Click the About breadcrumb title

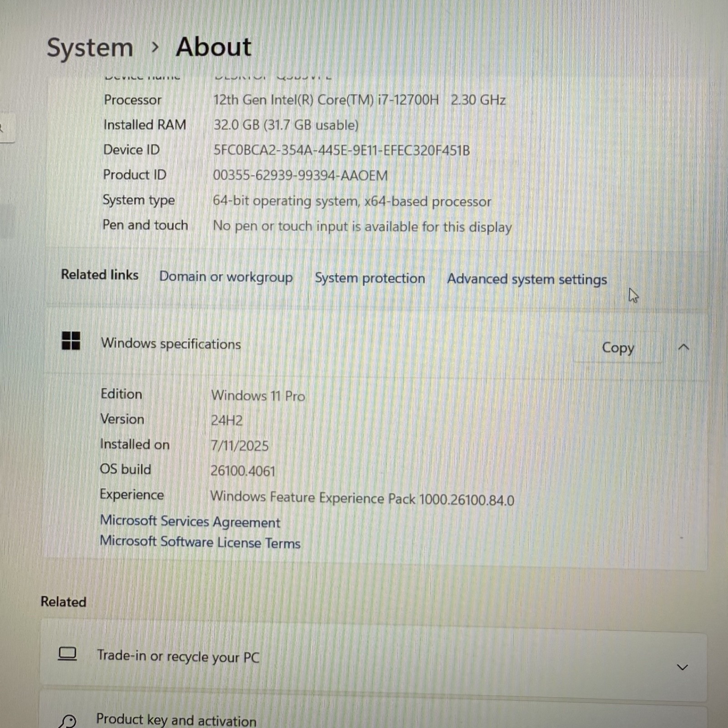[x=214, y=47]
